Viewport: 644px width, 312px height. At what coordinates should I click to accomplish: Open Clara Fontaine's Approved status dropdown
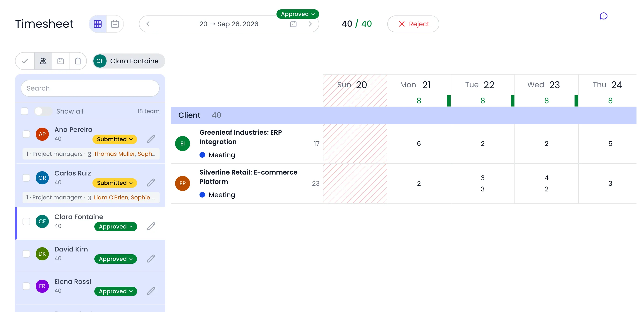(115, 227)
